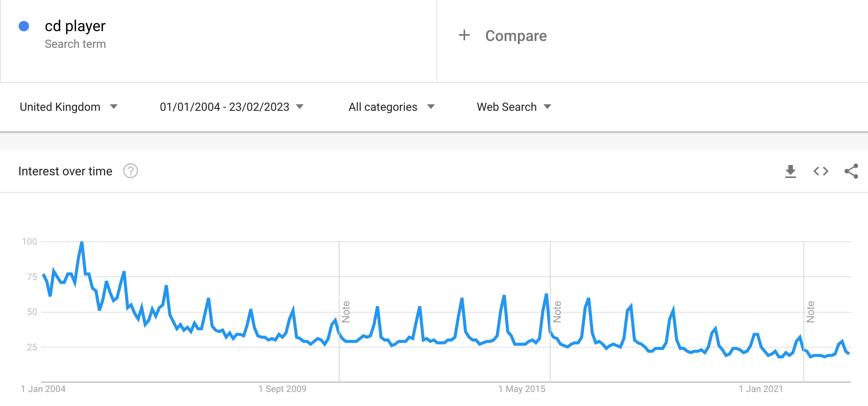Click the Note marker near 2022

click(810, 312)
